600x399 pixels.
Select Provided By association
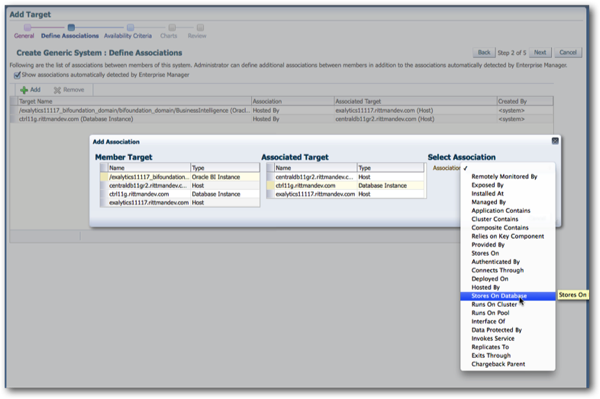pyautogui.click(x=508, y=245)
